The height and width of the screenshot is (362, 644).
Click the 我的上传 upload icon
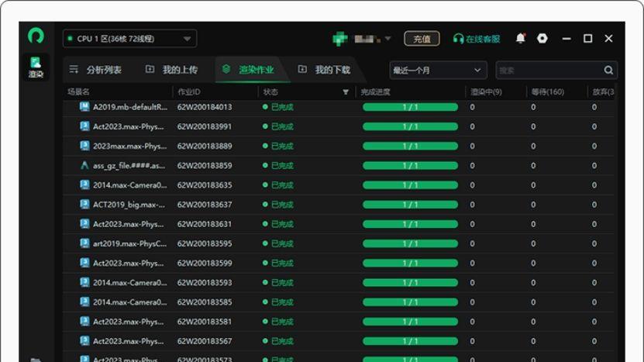tap(150, 69)
